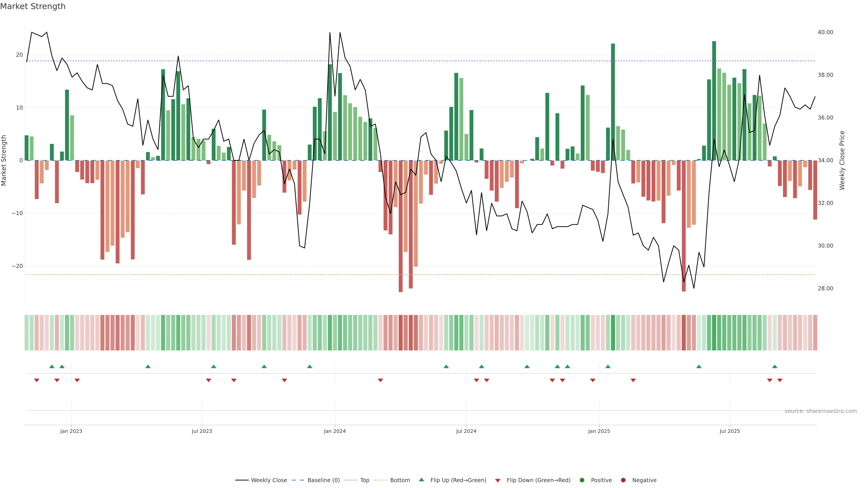Screen dimensions: 868x488
Task: Click green Flip Up legend triangle
Action: (x=421, y=480)
